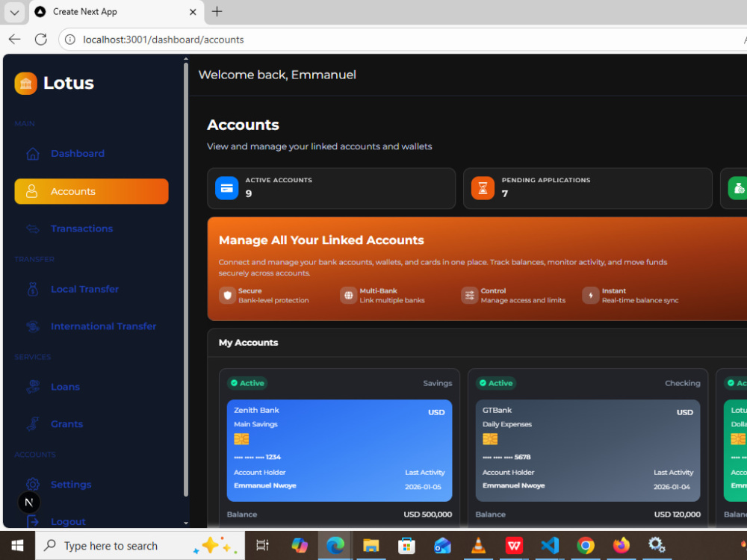Click the Welcome back, Emmanuel header text
This screenshot has width=747, height=560.
pos(277,75)
